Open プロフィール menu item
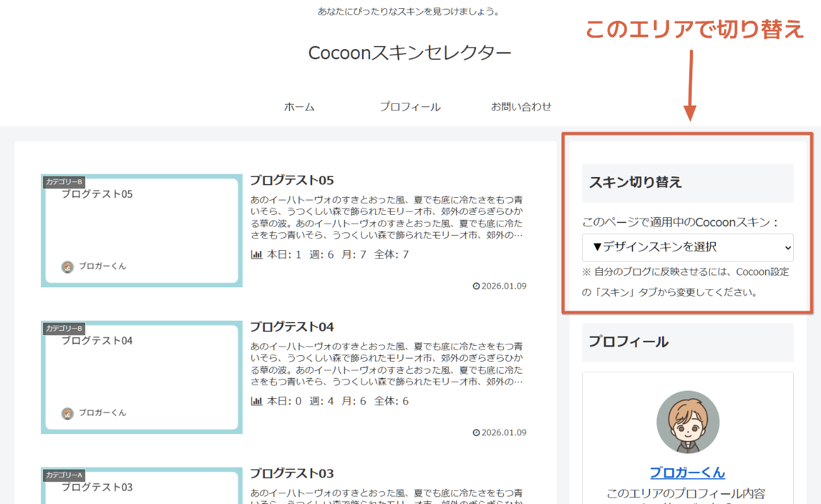Viewport: 821px width, 504px height. [410, 107]
